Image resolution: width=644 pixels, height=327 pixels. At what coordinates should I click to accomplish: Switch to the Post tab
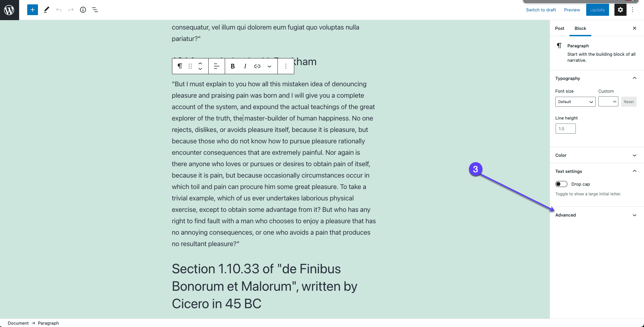(x=560, y=28)
